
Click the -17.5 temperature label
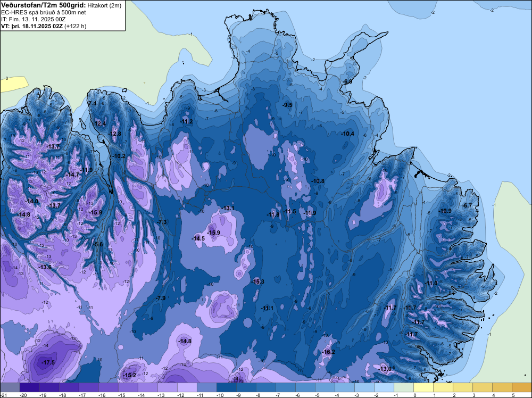pyautogui.click(x=48, y=362)
